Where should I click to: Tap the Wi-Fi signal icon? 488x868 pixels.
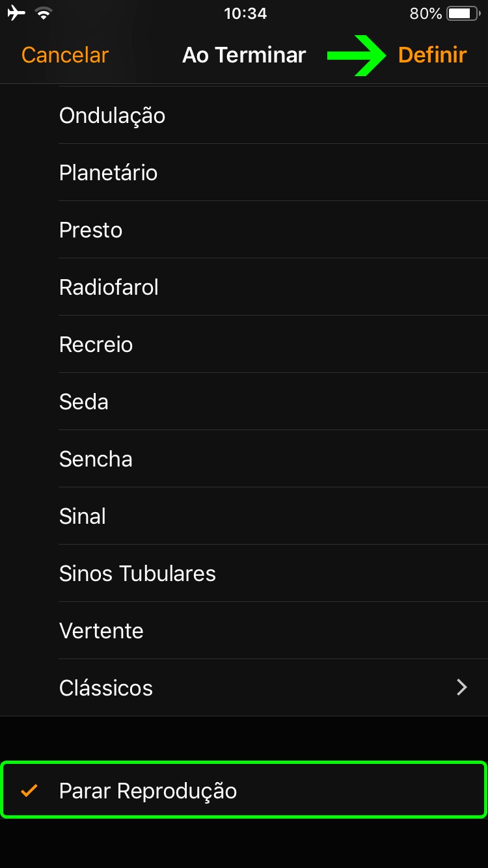pyautogui.click(x=44, y=14)
